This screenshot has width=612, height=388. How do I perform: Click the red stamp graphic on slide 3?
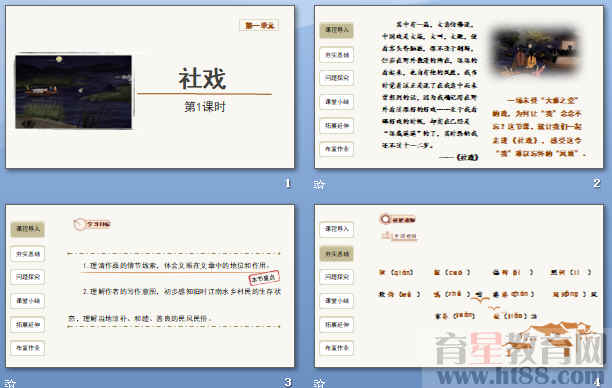coord(264,278)
